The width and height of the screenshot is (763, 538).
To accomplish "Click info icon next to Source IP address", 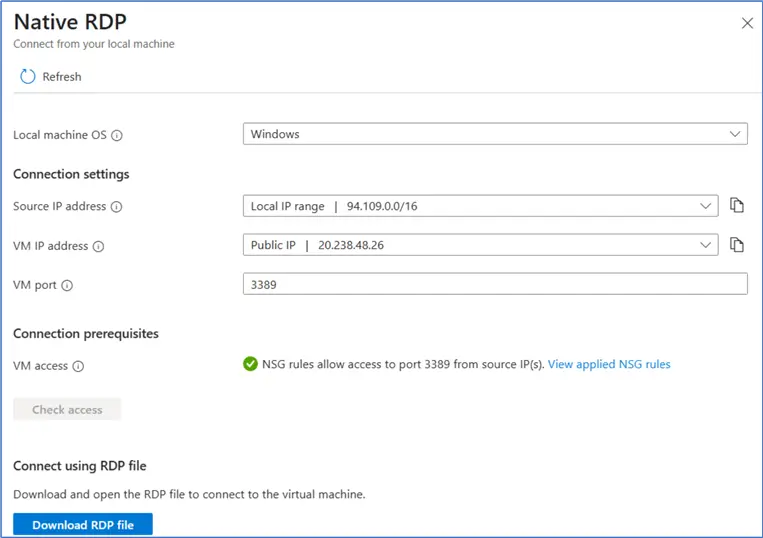I will [116, 207].
